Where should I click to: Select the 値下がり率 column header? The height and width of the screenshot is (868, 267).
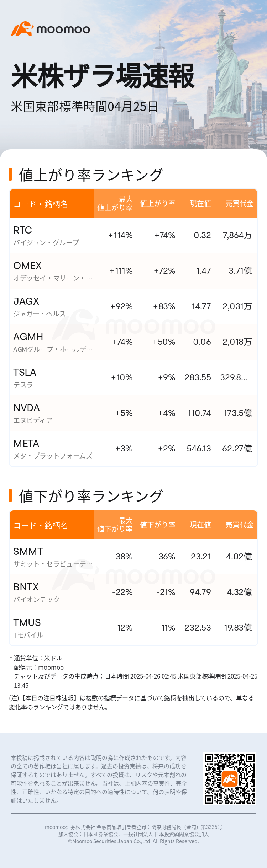click(157, 525)
